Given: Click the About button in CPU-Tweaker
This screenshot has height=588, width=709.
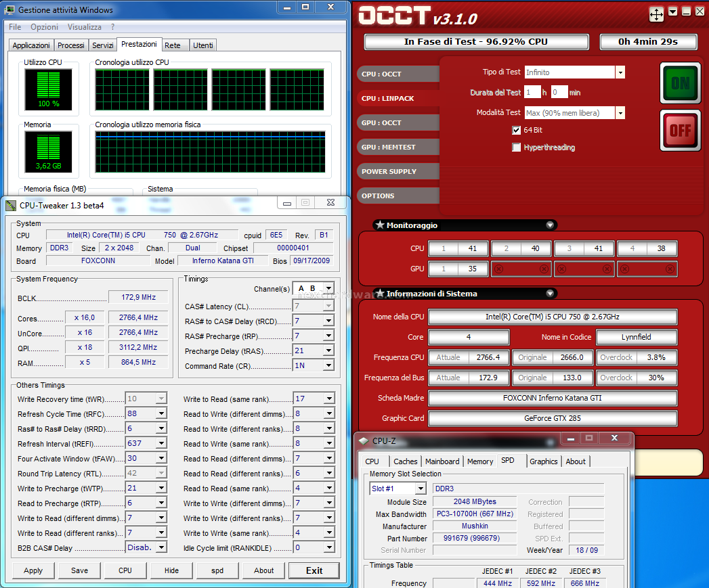Looking at the screenshot, I should pos(263,570).
